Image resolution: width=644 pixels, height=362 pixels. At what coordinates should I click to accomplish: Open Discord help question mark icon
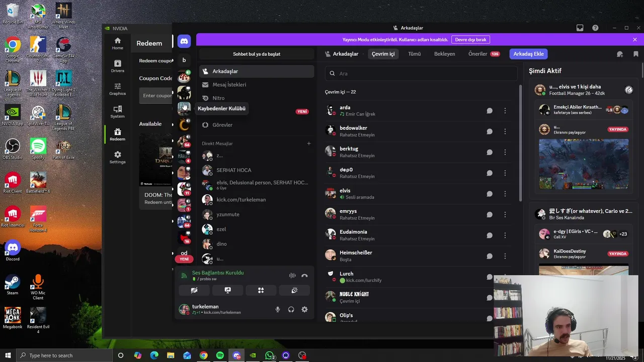595,28
